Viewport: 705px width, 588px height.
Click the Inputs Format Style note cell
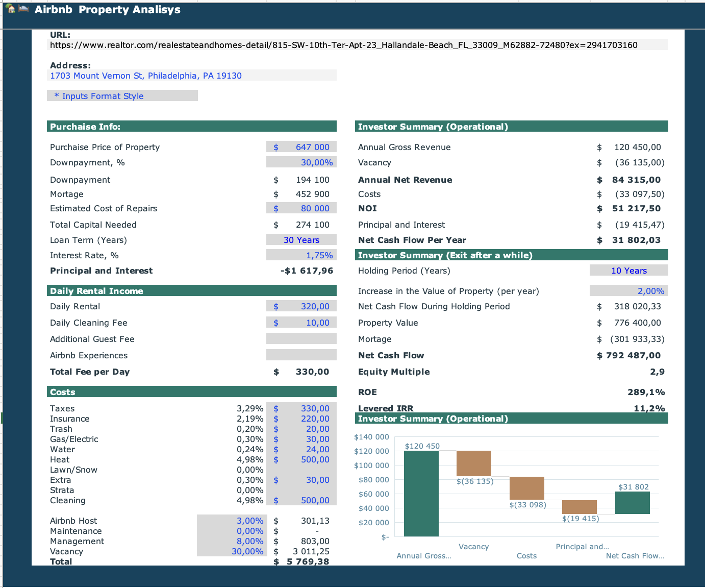point(122,96)
